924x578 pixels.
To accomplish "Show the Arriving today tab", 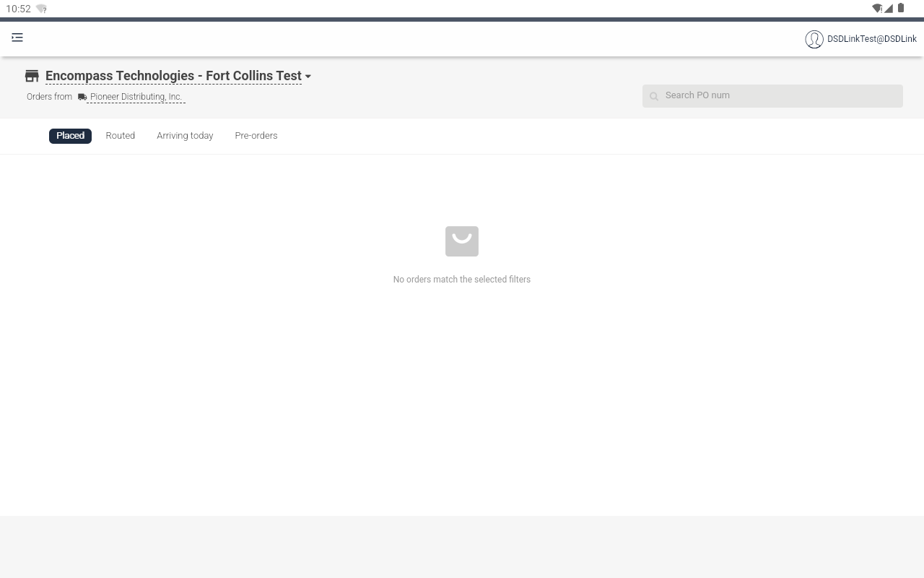I will pyautogui.click(x=185, y=136).
